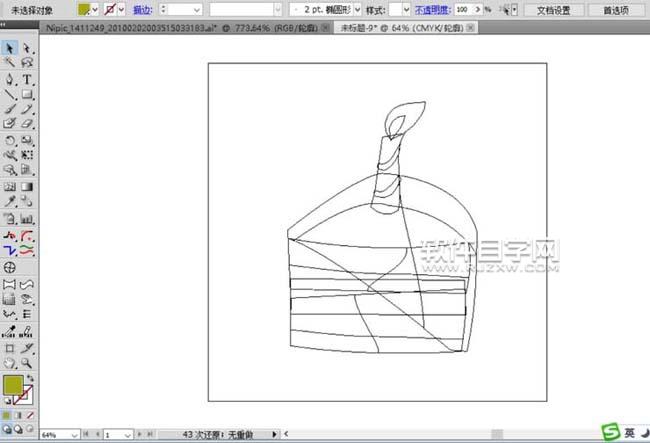Open the 不透明度 opacity panel link

433,10
